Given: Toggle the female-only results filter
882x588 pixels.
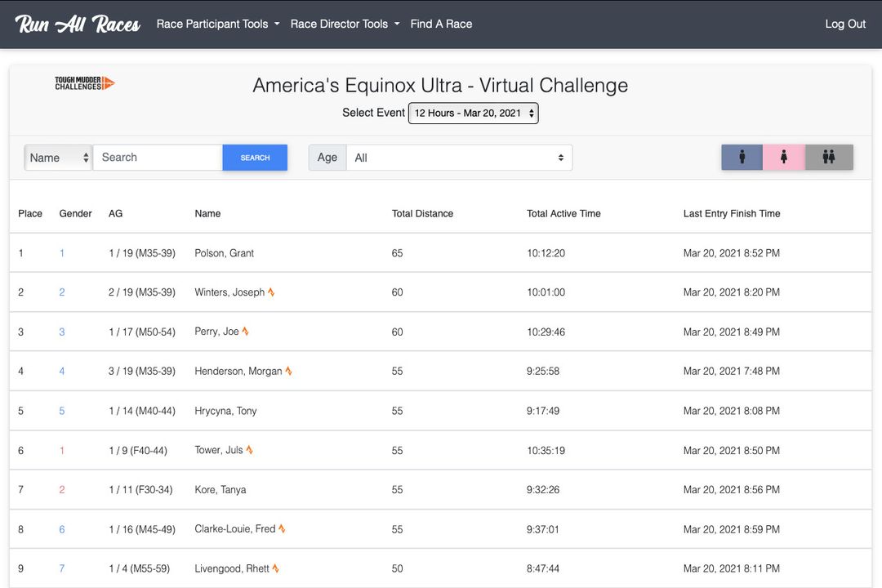Looking at the screenshot, I should point(785,157).
